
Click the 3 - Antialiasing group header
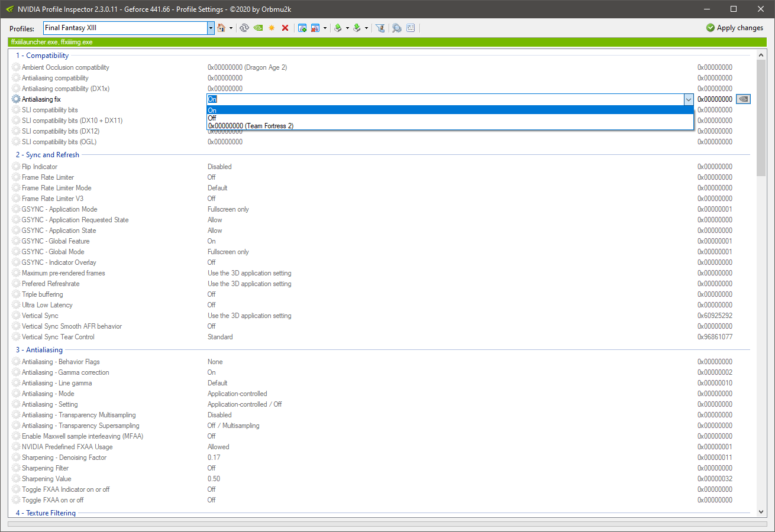pos(39,350)
